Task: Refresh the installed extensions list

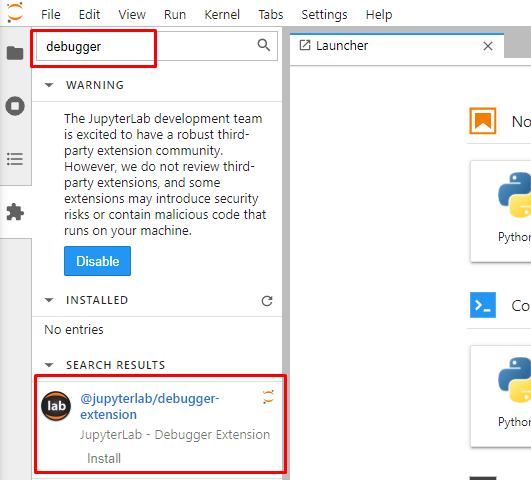Action: coord(267,301)
